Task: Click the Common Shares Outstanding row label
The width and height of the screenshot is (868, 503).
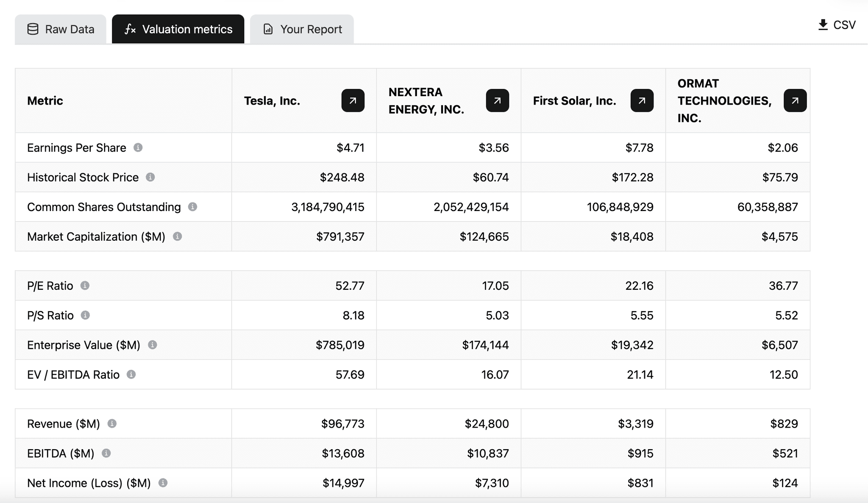Action: point(104,207)
